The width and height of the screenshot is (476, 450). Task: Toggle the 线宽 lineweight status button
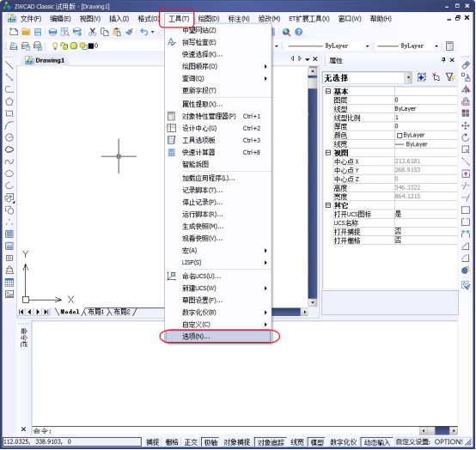click(x=297, y=442)
